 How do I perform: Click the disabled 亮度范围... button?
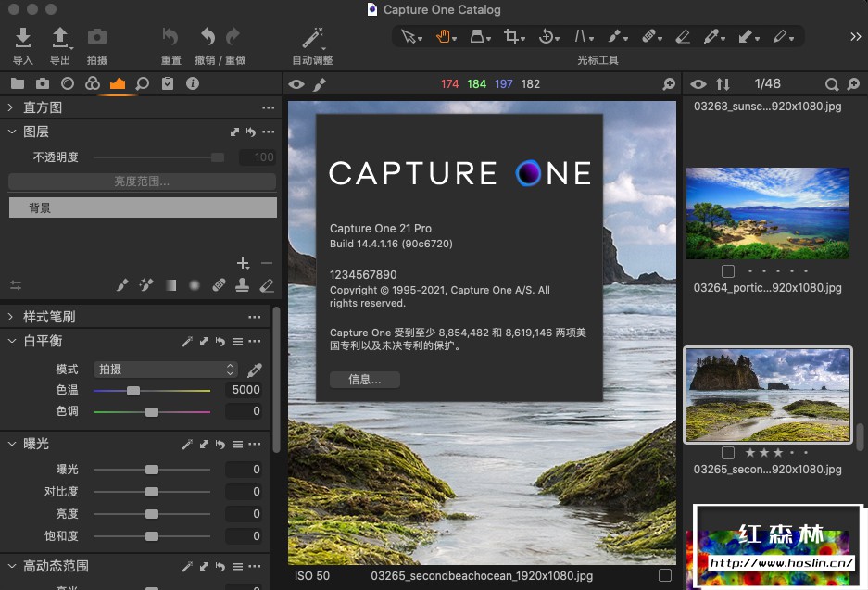click(x=142, y=182)
